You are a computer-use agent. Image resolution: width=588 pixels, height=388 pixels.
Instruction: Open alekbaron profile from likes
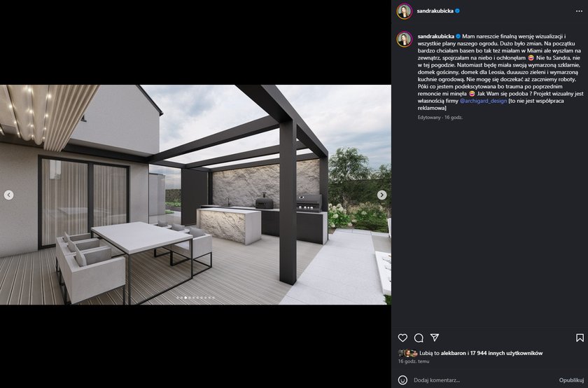454,353
